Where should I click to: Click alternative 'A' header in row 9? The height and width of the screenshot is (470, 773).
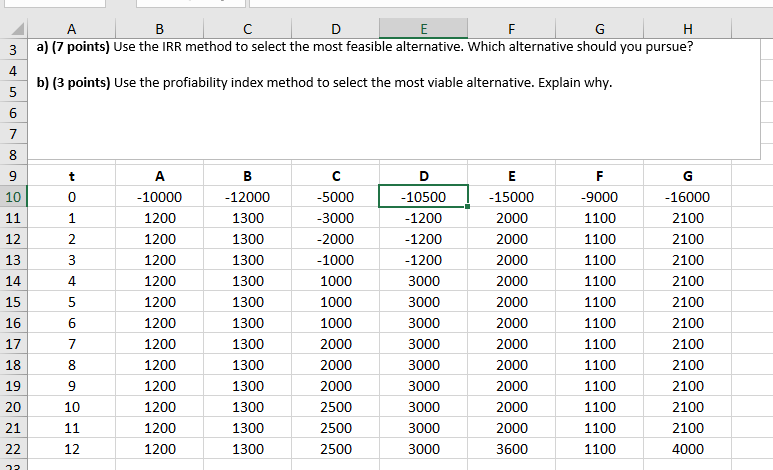(x=160, y=176)
